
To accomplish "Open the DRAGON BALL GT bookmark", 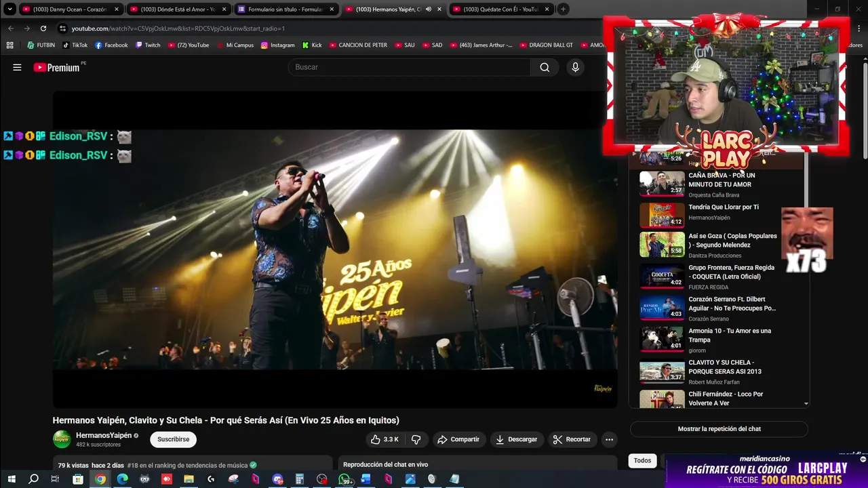I will 546,45.
